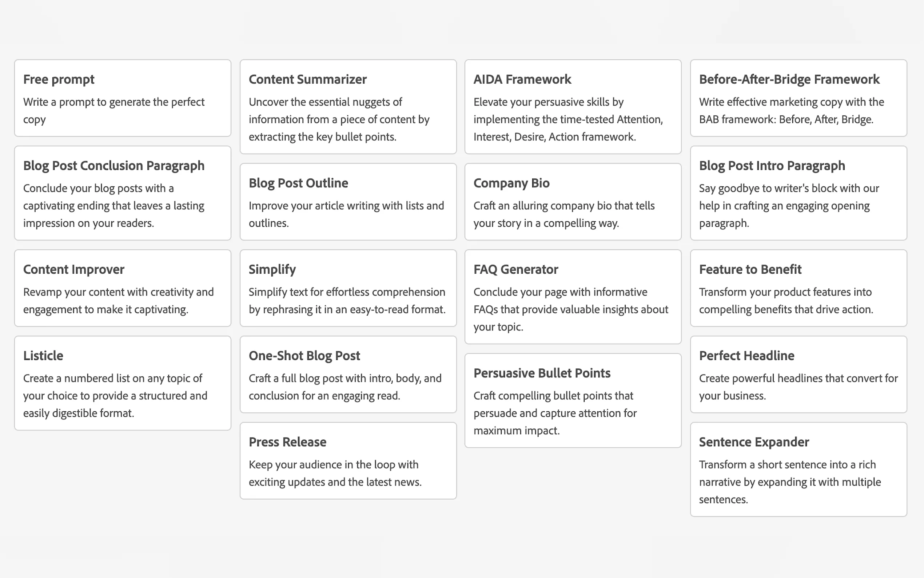
Task: Open the Perfect Headline template
Action: (798, 374)
